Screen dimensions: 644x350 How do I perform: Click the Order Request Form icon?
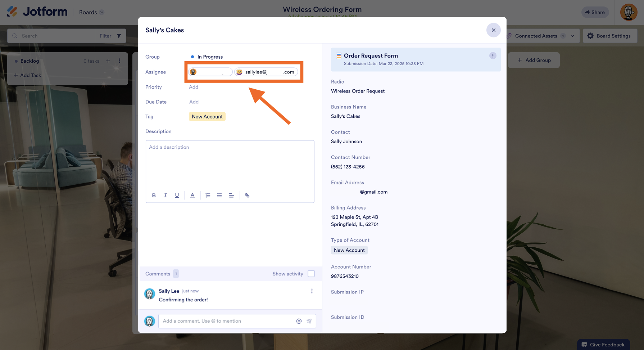point(339,56)
